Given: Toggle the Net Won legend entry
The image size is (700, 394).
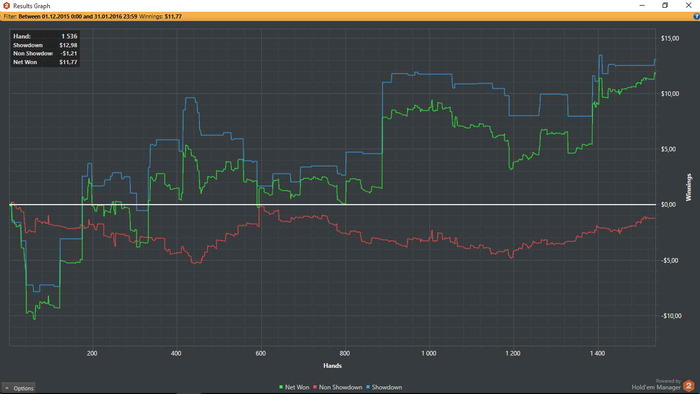Looking at the screenshot, I should [x=294, y=387].
